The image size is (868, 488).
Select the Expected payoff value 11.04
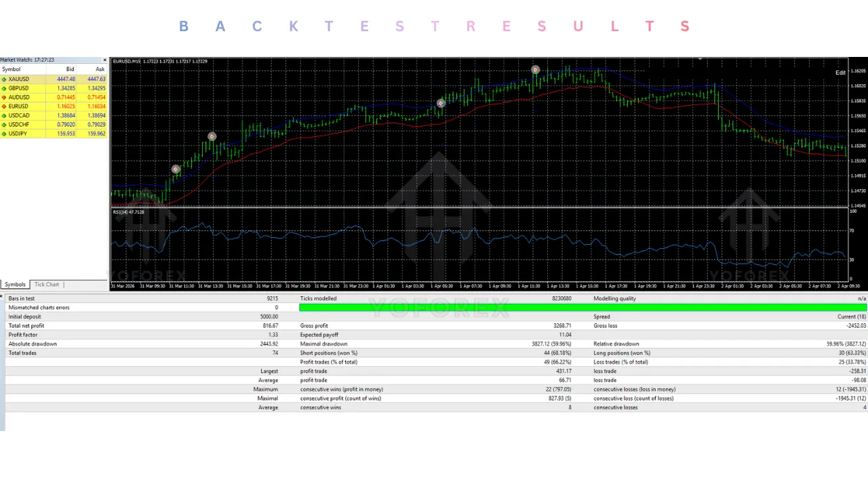pos(566,335)
